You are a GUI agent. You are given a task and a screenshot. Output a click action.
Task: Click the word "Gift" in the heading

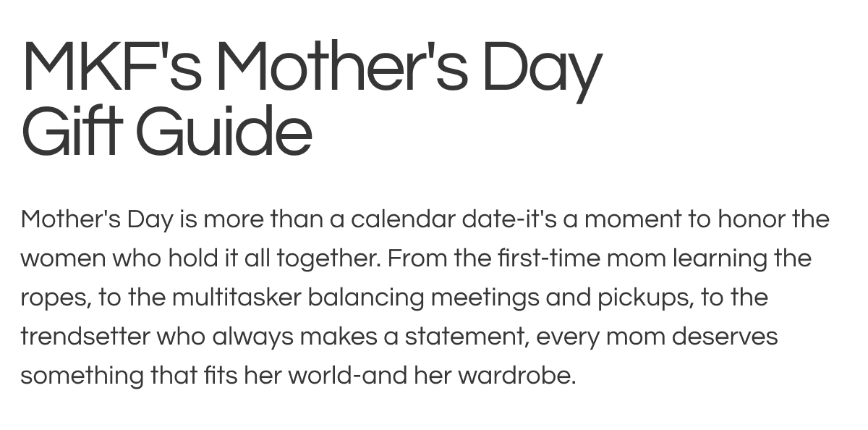(x=69, y=132)
